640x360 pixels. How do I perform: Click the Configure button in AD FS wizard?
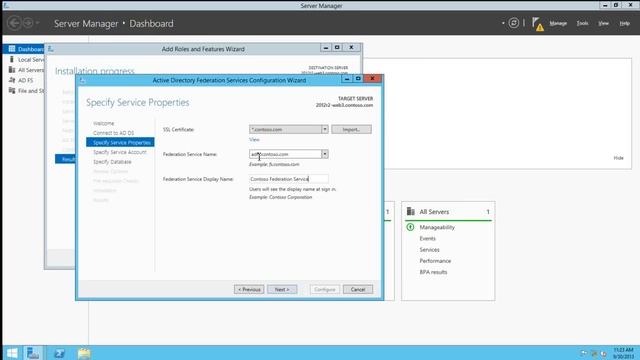[324, 289]
